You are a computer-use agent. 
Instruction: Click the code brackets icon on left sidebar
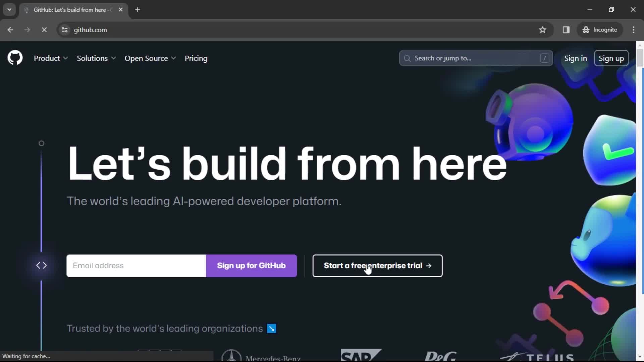(x=41, y=265)
